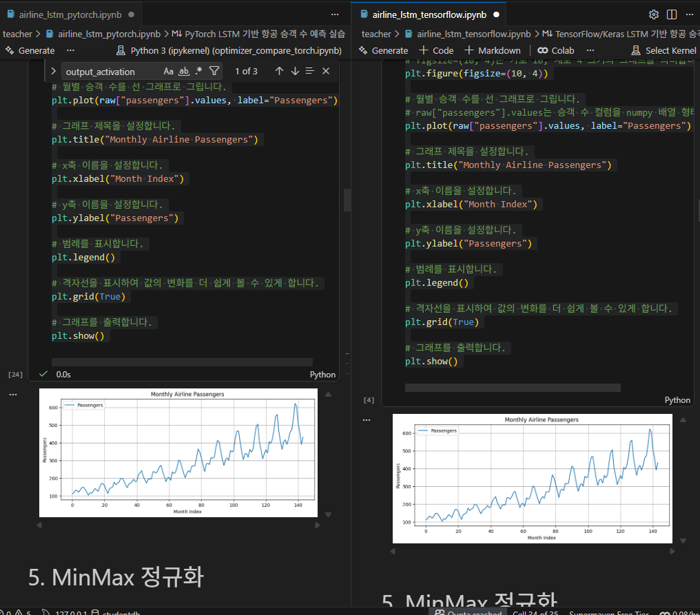700x615 pixels.
Task: Click left arrow of pytorch output horizontal scrollbar
Action: pos(39,525)
